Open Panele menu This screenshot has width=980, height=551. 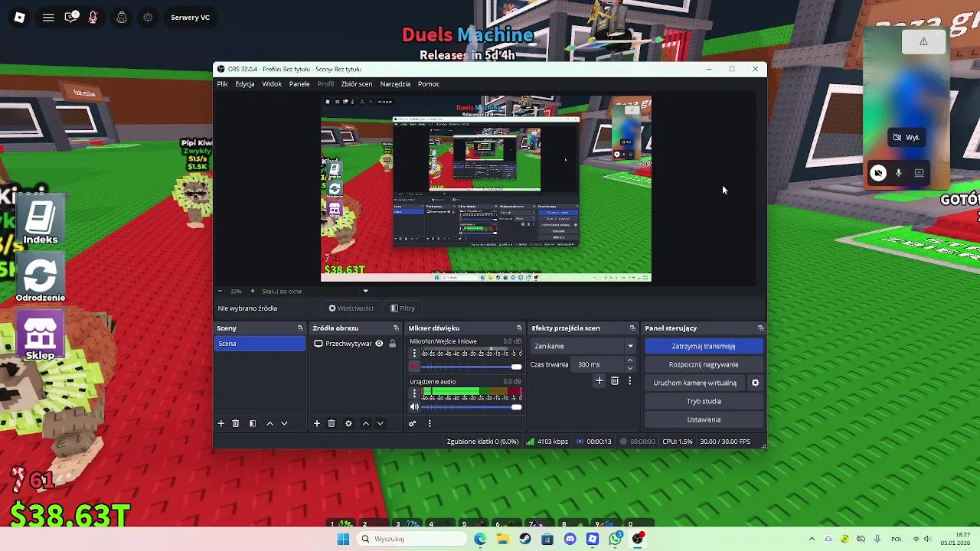(299, 84)
